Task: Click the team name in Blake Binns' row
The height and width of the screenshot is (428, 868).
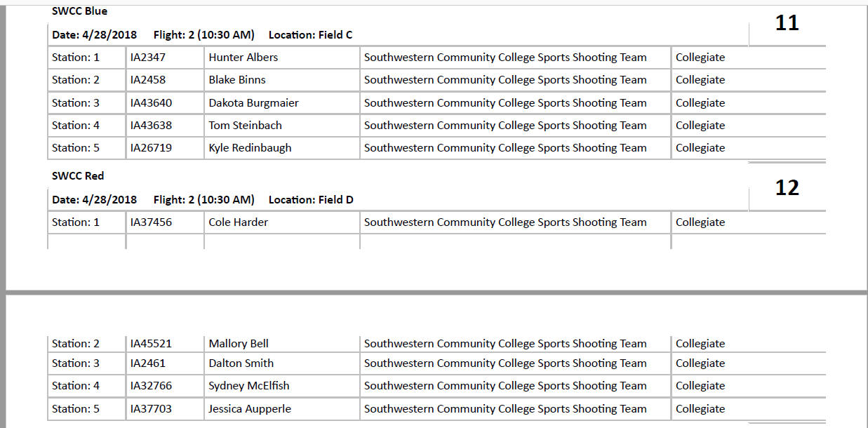Action: (x=505, y=80)
